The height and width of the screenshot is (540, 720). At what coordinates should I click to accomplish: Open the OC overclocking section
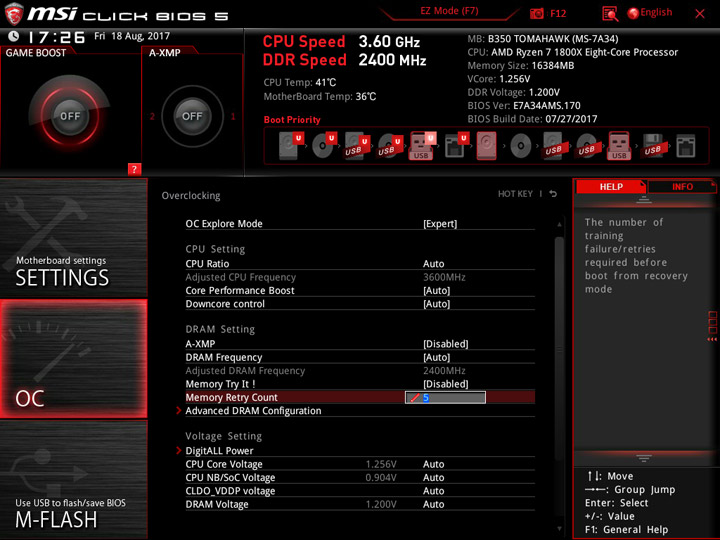pyautogui.click(x=73, y=359)
